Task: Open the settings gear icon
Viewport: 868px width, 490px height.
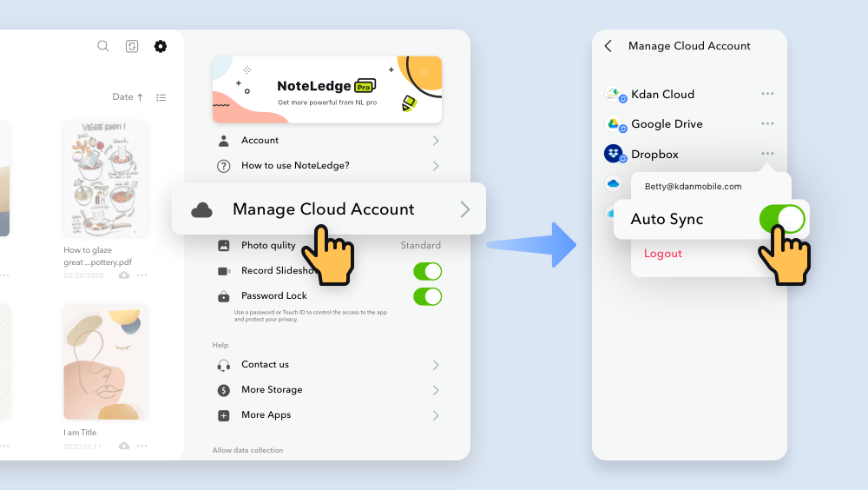Action: (x=161, y=46)
